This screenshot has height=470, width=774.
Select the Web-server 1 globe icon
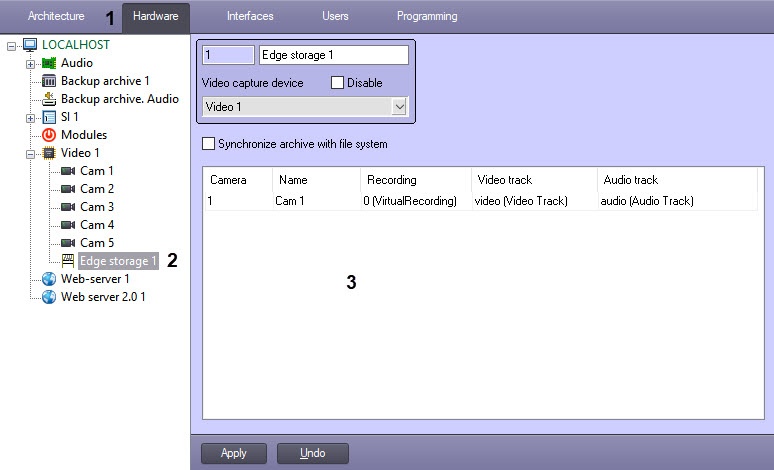click(x=49, y=279)
